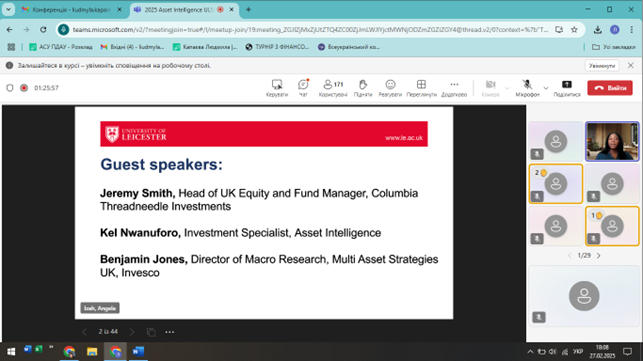Image resolution: width=643 pixels, height=361 pixels.
Task: Toggle the camera on or off
Action: [x=490, y=88]
